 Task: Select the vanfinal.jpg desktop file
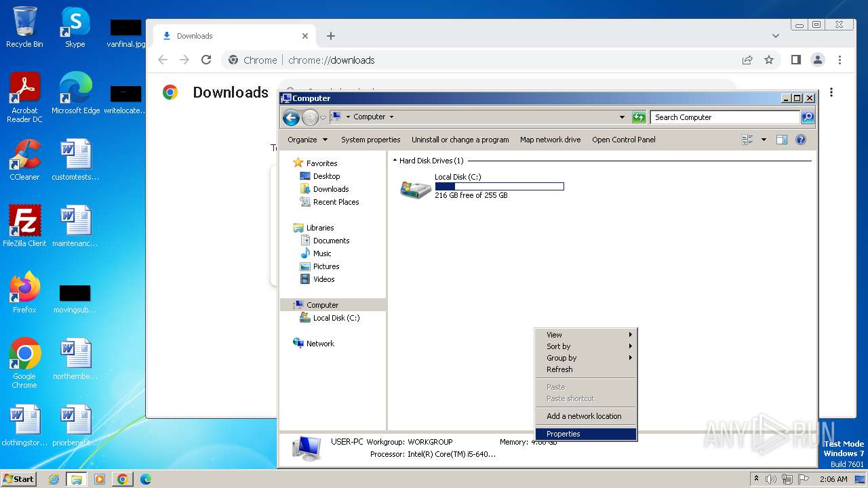tap(125, 33)
